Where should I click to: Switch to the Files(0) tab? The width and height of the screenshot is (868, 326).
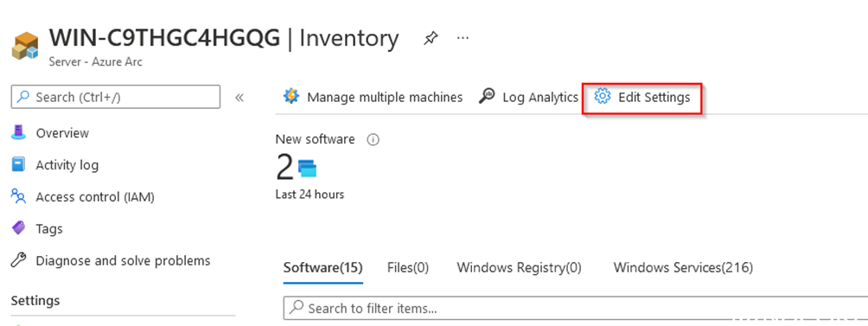click(408, 268)
